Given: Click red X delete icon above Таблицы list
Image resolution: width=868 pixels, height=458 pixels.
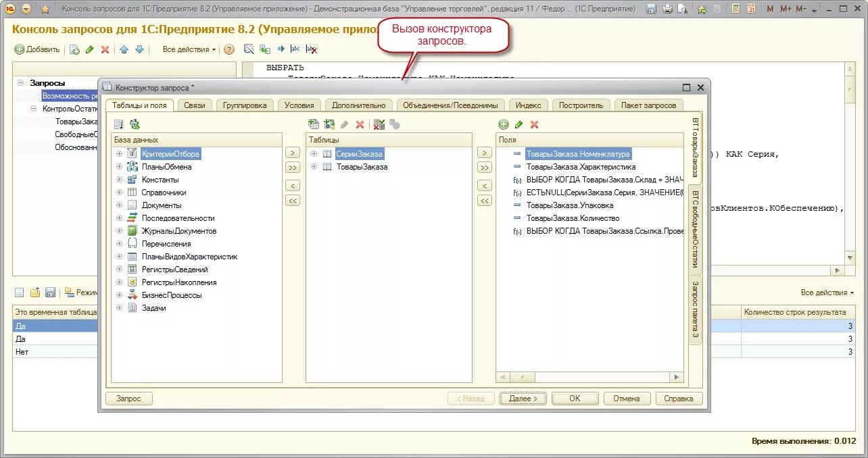Looking at the screenshot, I should pos(360,124).
